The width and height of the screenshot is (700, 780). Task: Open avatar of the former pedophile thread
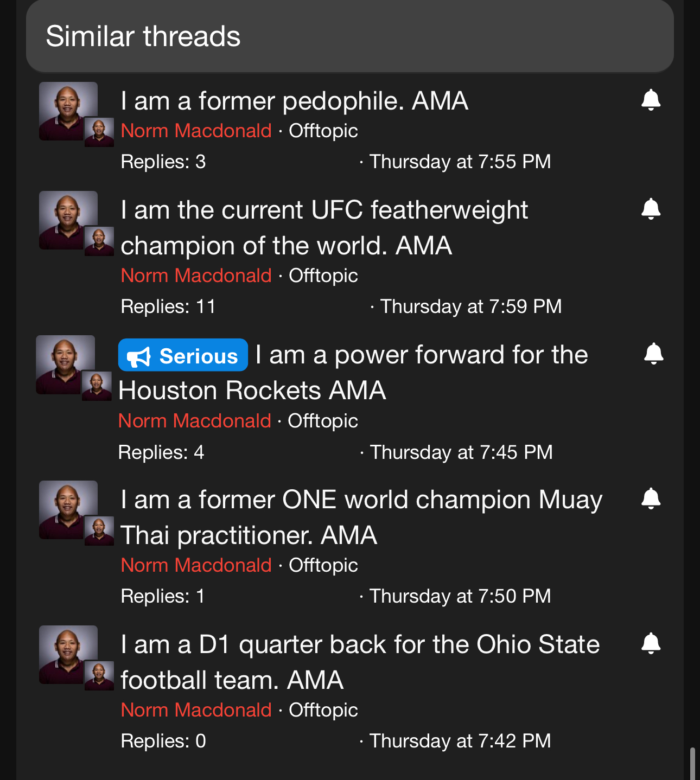[68, 111]
